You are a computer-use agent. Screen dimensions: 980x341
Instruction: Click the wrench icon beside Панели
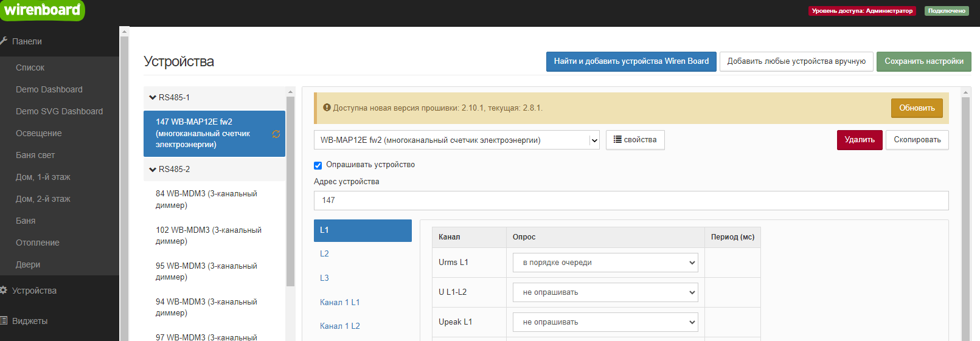(4, 41)
